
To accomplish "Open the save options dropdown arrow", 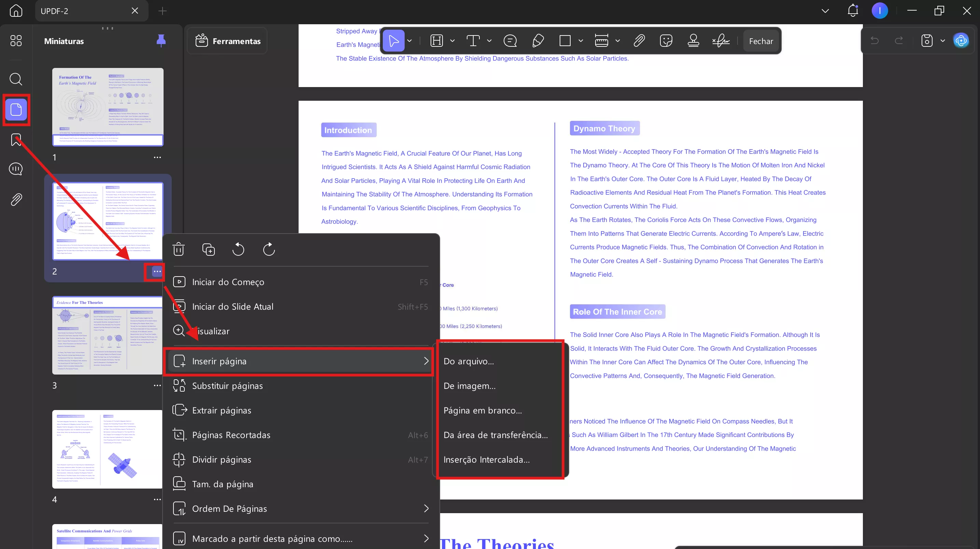I will [942, 41].
